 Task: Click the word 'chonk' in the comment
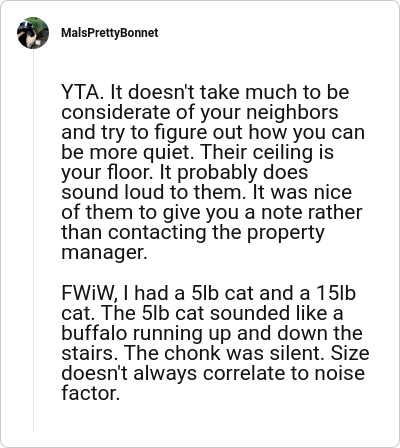(x=192, y=353)
